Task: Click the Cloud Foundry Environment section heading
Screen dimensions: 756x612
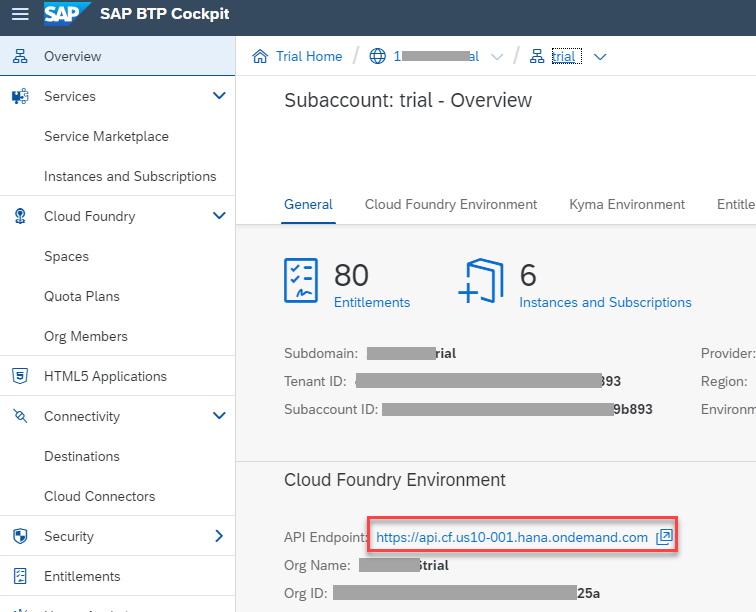Action: 395,480
